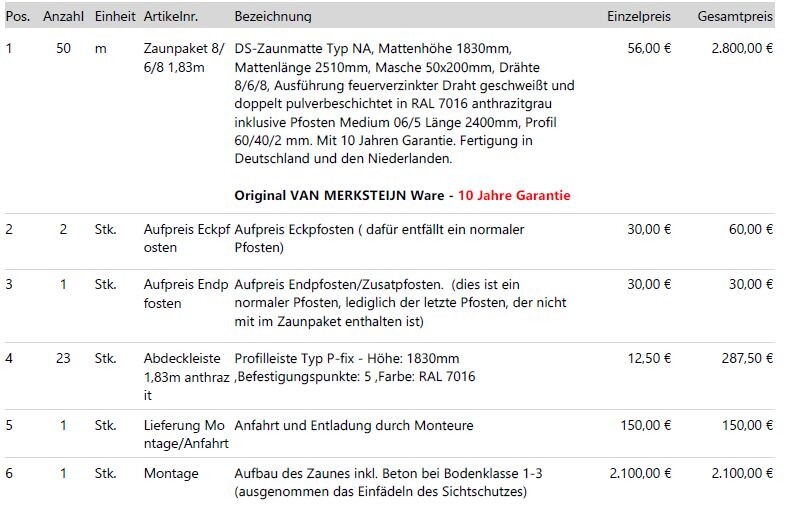Click the 2.100,00 € unit price cell
This screenshot has height=506, width=785.
pyautogui.click(x=640, y=473)
